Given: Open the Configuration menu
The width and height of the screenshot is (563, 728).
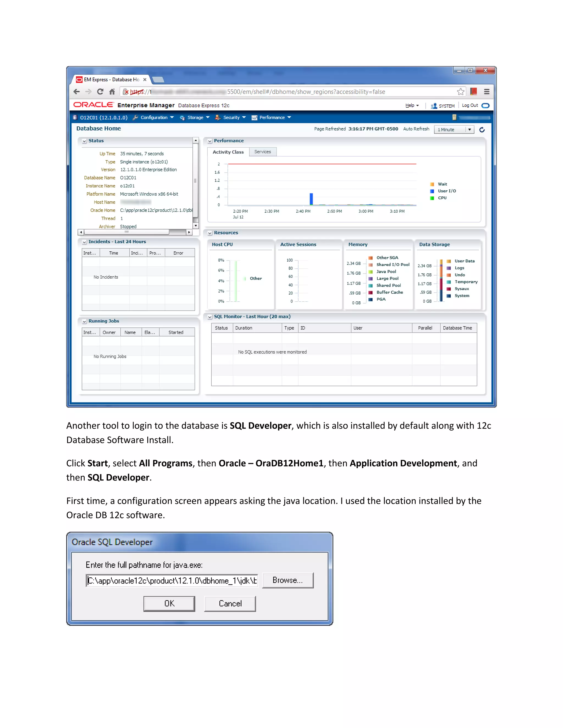Looking at the screenshot, I should click(157, 117).
